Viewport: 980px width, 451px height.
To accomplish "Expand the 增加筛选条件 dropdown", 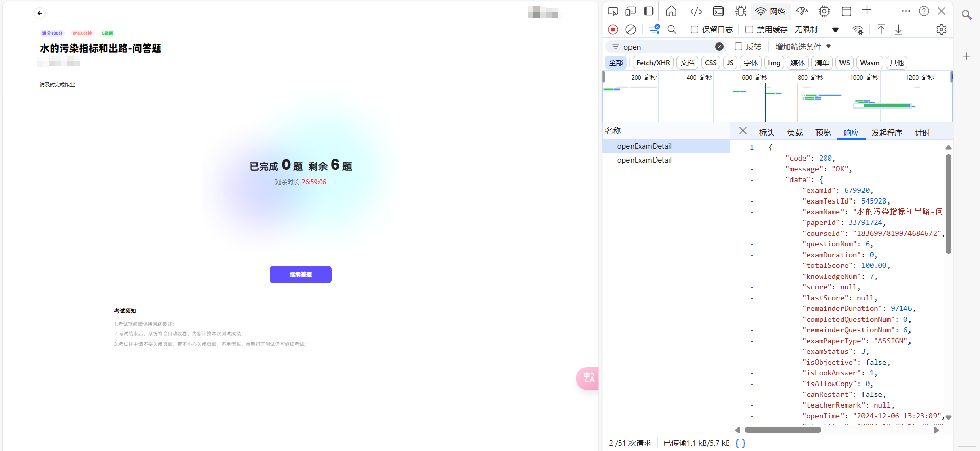I will [803, 47].
